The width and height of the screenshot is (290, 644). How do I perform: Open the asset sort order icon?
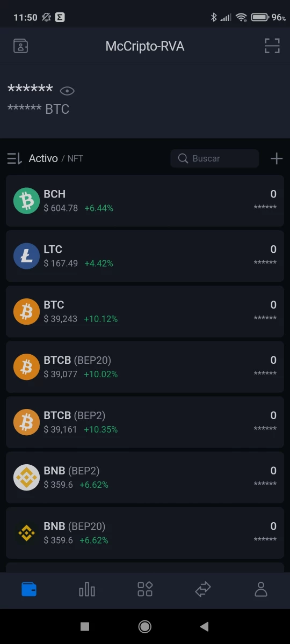pyautogui.click(x=15, y=158)
